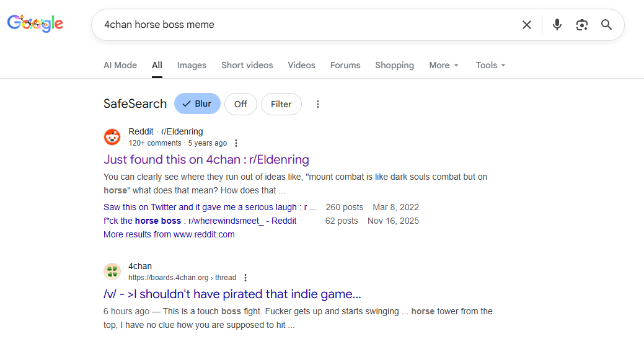The image size is (644, 344).
Task: Open the Forums tab
Action: (345, 65)
